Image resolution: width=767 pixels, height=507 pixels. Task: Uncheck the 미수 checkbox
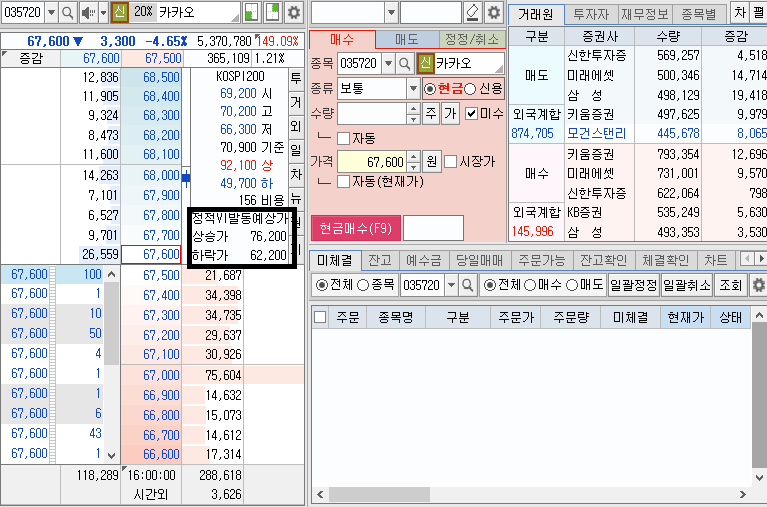pyautogui.click(x=471, y=114)
